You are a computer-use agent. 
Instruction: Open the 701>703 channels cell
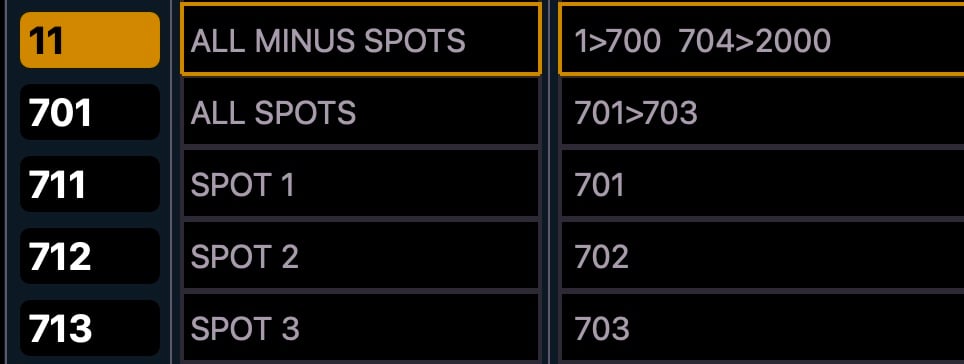tap(762, 112)
